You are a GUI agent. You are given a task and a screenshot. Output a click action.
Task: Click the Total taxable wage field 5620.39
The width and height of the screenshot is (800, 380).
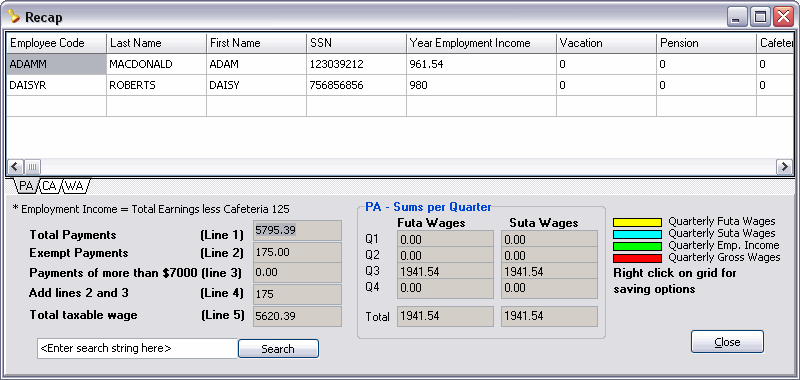297,316
